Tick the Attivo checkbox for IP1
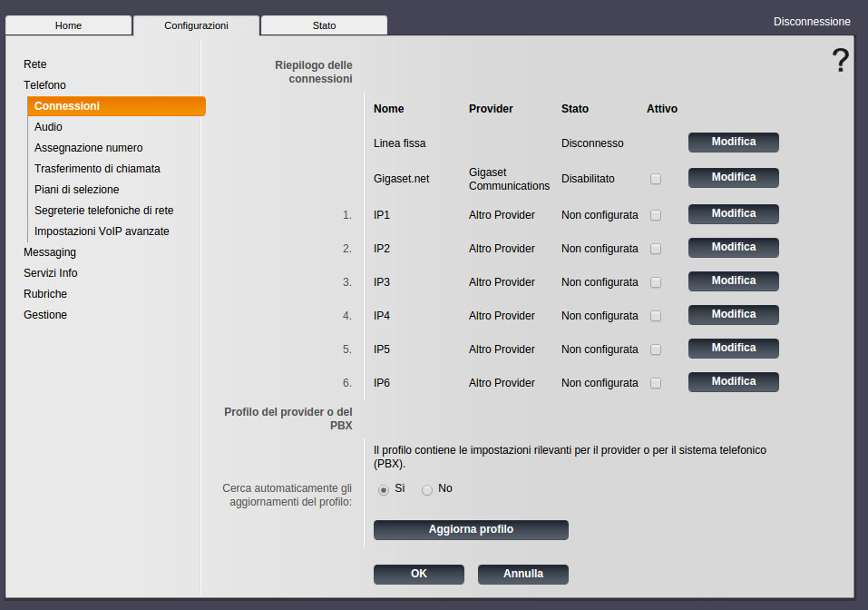 656,215
